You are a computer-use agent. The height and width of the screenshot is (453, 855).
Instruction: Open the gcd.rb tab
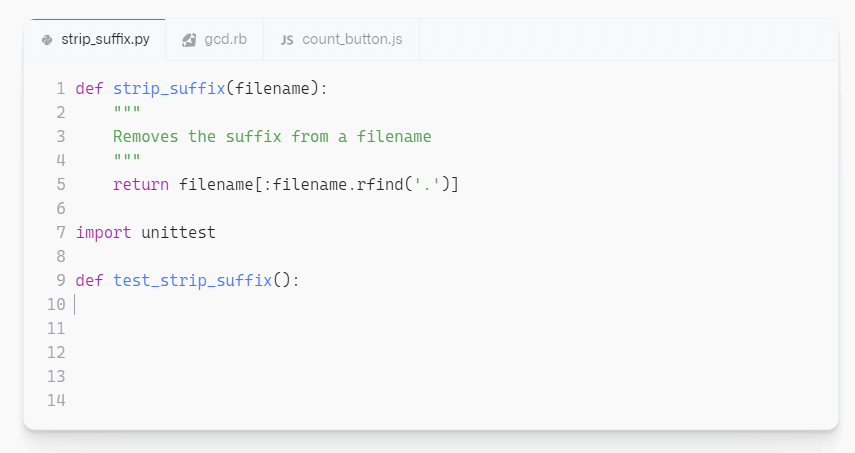[x=225, y=41]
